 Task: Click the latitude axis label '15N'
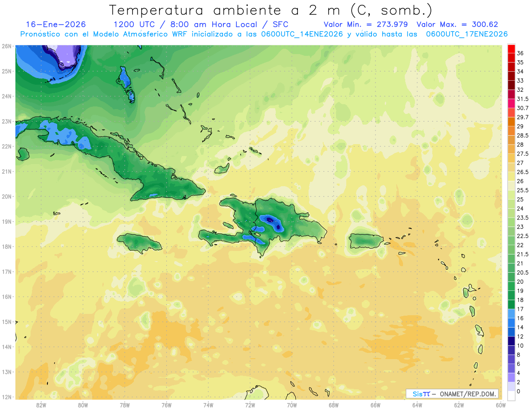tap(6, 322)
